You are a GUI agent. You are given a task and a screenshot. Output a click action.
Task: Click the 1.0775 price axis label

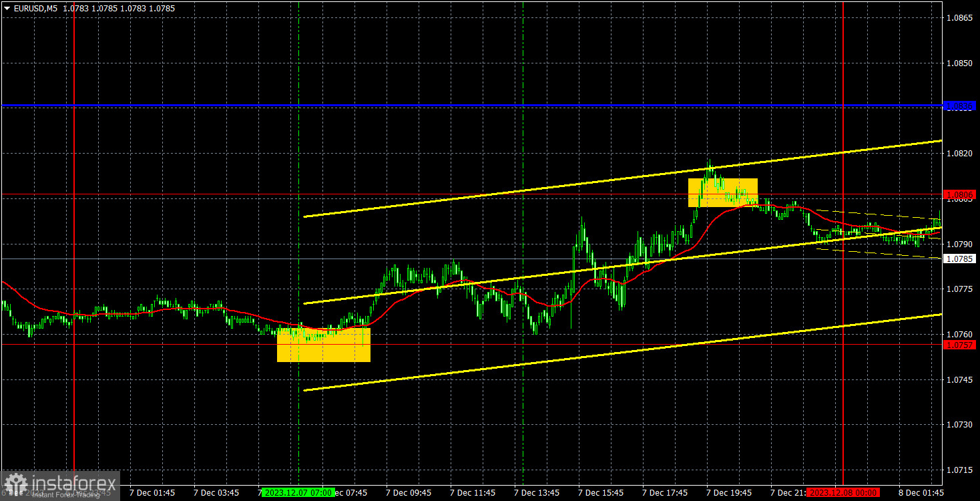pyautogui.click(x=959, y=289)
